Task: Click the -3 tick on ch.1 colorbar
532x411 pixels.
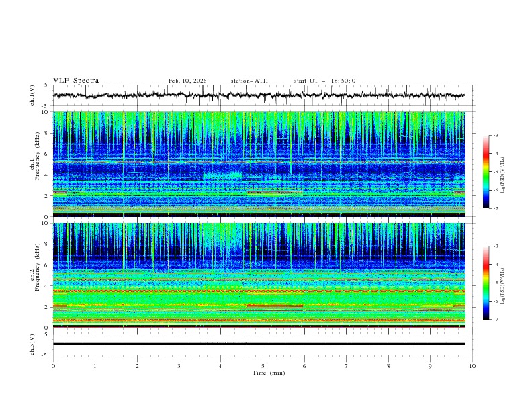Action: coord(495,135)
